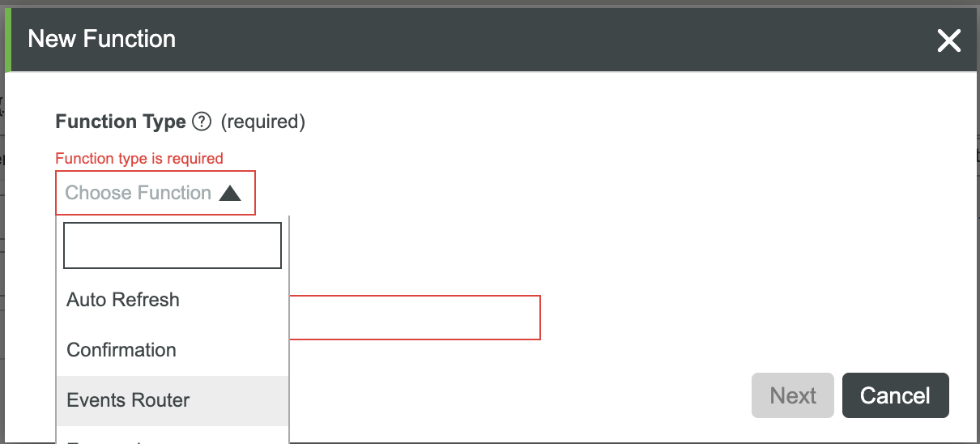The height and width of the screenshot is (444, 980).
Task: Click the red-outlined field beside the list
Action: tap(415, 318)
